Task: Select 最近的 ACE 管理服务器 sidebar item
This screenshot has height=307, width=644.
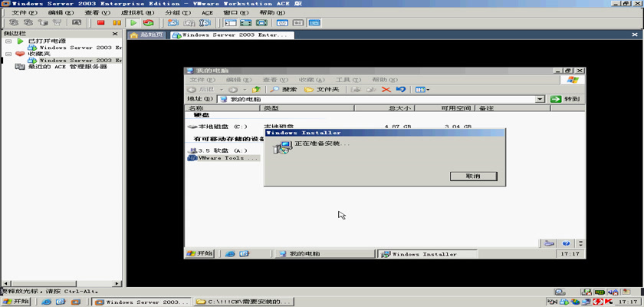Action: point(61,67)
